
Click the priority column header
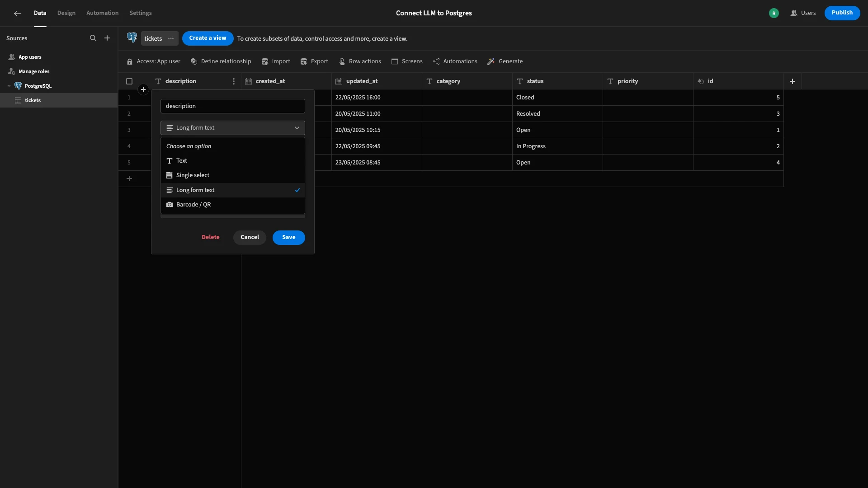pos(648,81)
